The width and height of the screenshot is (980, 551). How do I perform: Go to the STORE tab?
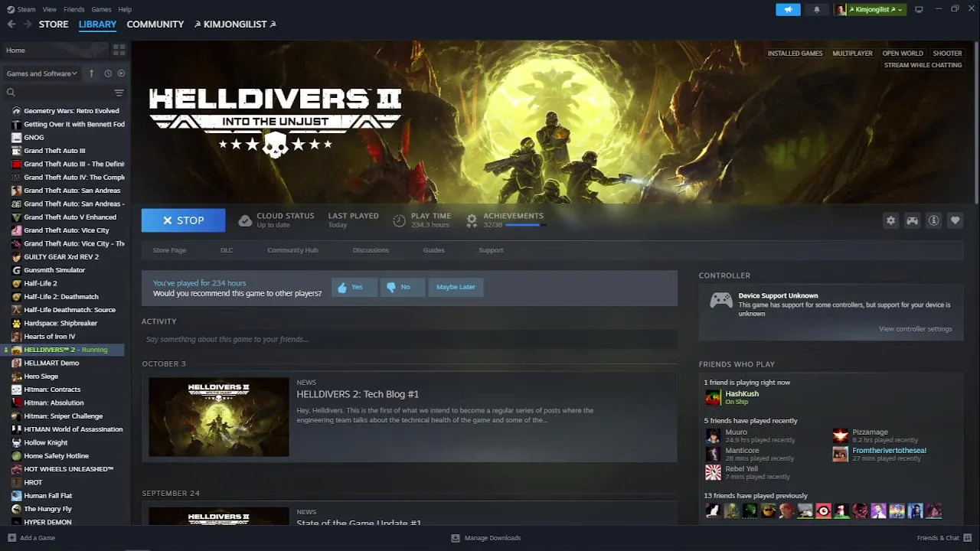[x=54, y=24]
